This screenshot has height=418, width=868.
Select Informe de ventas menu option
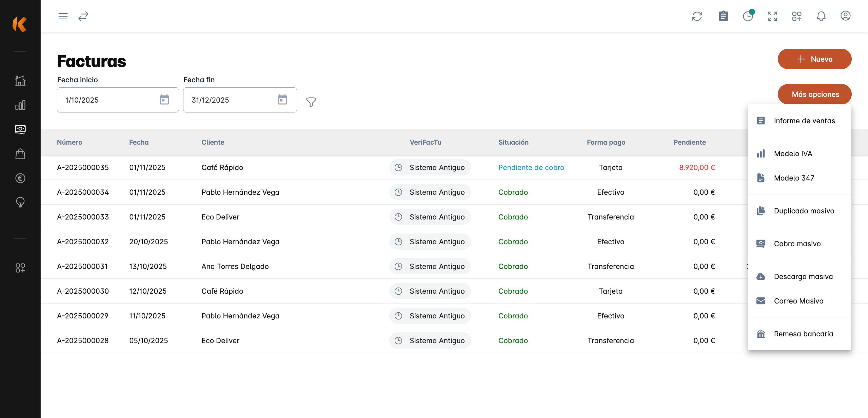coord(804,121)
